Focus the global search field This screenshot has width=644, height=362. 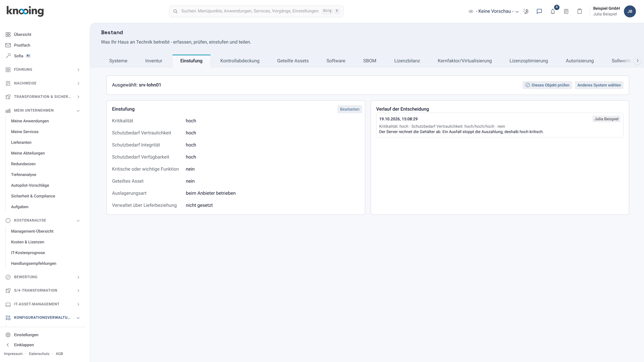(x=256, y=11)
